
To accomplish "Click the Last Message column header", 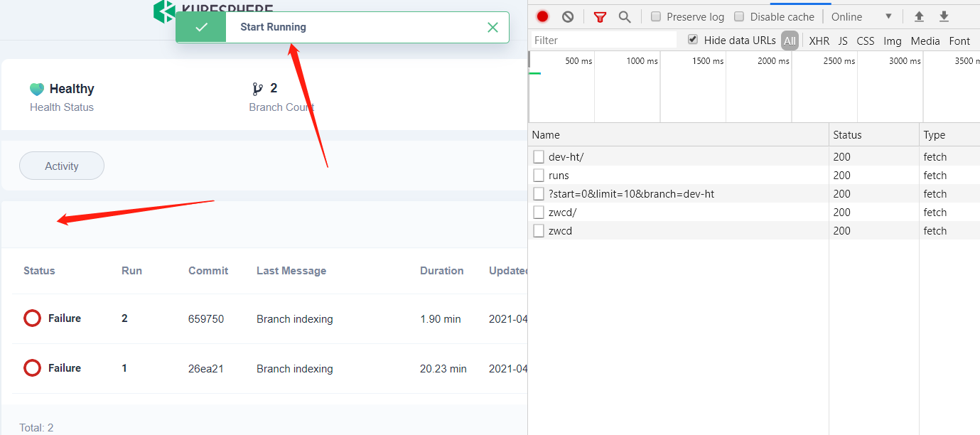I will 291,271.
